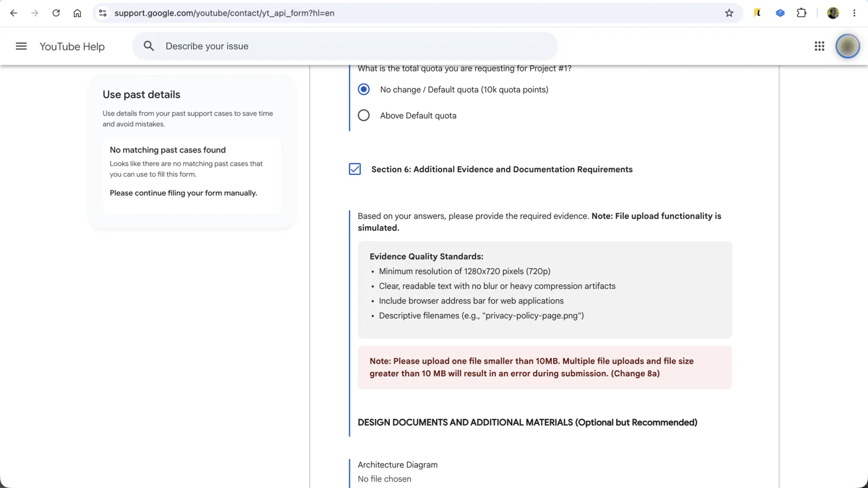The height and width of the screenshot is (488, 868).
Task: Click 'No matching past cases found' text
Action: point(168,150)
